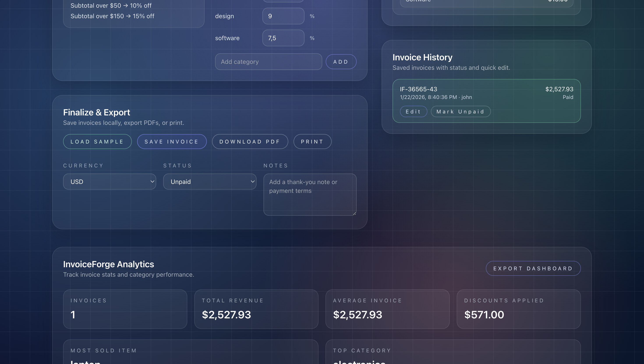This screenshot has height=364, width=644.
Task: Click the Notes text area
Action: point(310,195)
